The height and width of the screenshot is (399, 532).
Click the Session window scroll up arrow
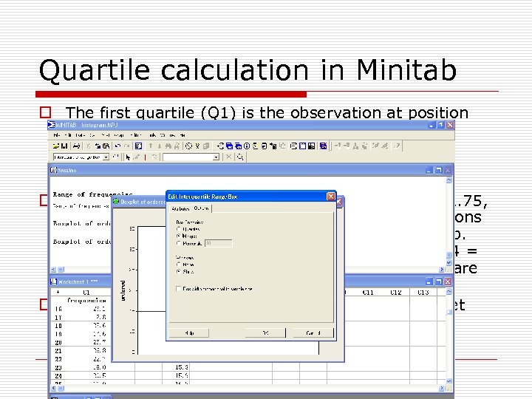449,180
